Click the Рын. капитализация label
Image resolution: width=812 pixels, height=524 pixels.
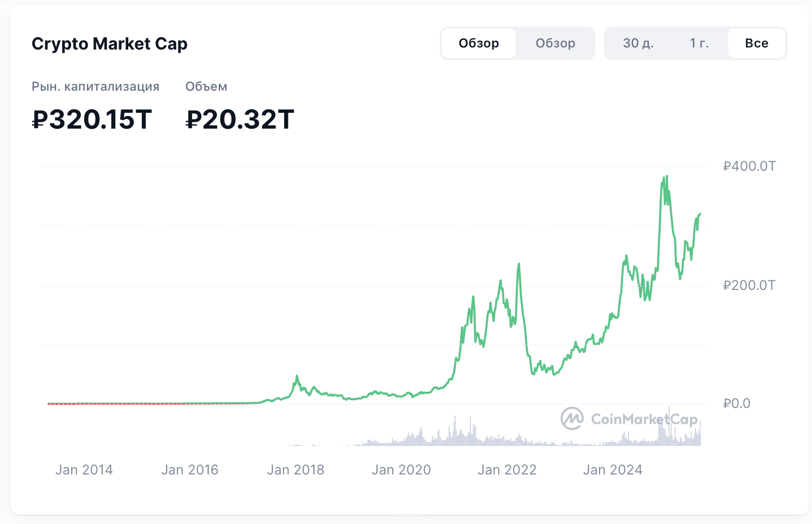95,86
